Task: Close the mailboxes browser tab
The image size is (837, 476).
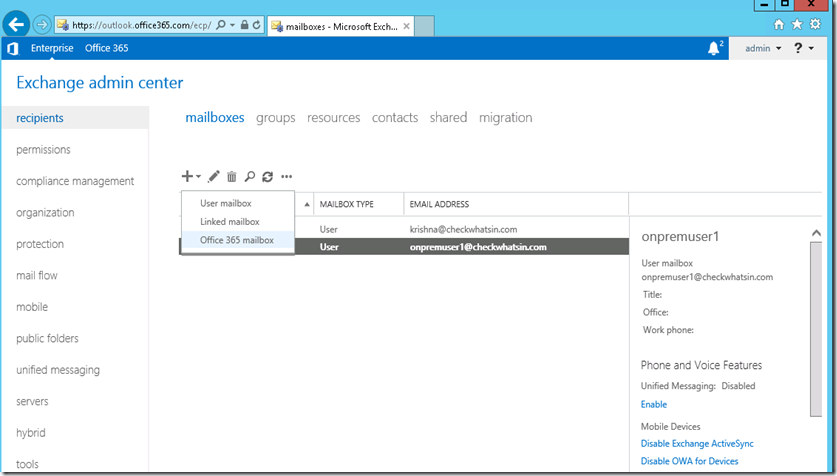Action: click(x=407, y=26)
